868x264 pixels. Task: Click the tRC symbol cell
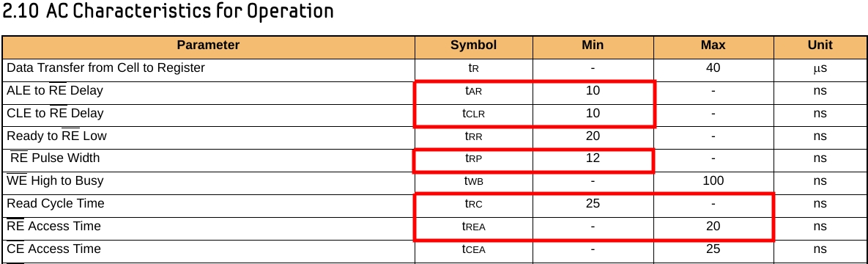pyautogui.click(x=473, y=204)
